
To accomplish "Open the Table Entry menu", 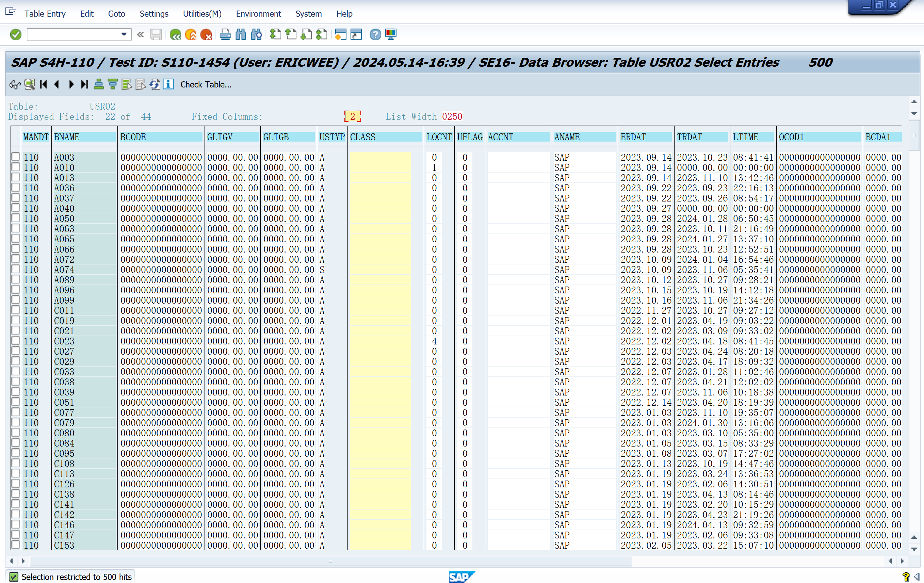I will (45, 14).
